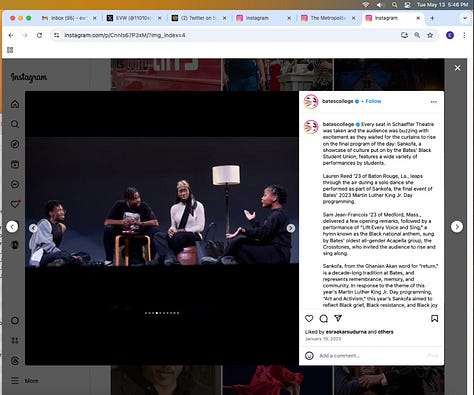Open profile avatar in the sidebar
Screen dimensions: 474x395
[x=15, y=245]
